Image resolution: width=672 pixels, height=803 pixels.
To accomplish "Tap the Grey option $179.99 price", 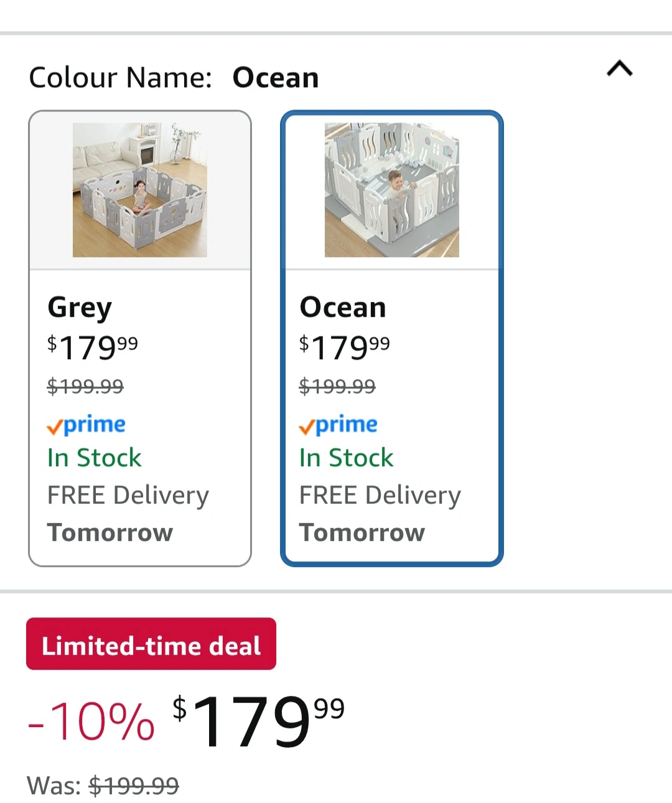I will [93, 347].
